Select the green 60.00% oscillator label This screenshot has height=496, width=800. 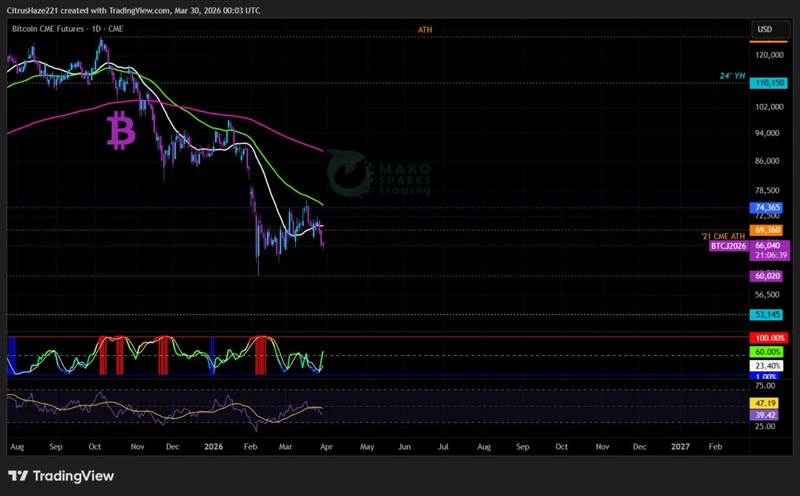click(769, 353)
